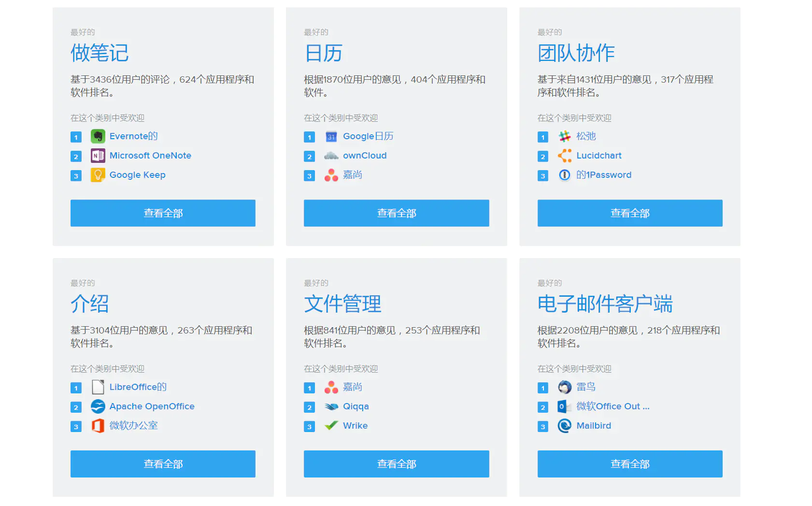The height and width of the screenshot is (506, 812).
Task: Click 查看全部 in the 团队协作 card
Action: 630,213
